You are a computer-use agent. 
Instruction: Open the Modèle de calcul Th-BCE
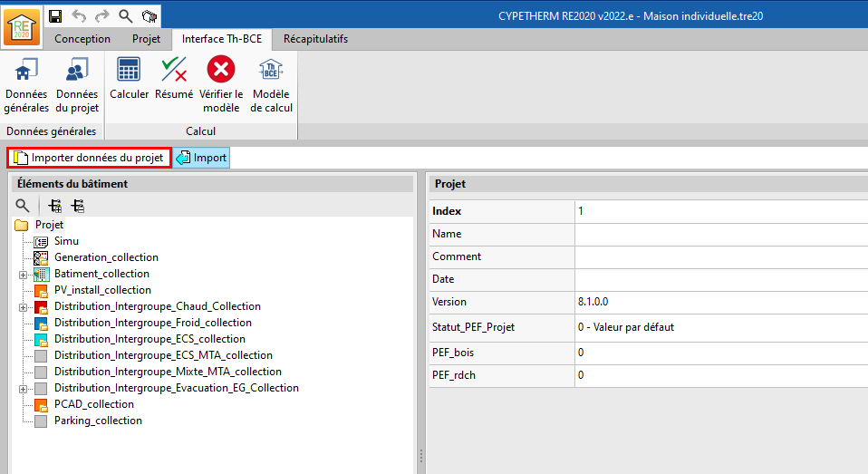pyautogui.click(x=271, y=84)
